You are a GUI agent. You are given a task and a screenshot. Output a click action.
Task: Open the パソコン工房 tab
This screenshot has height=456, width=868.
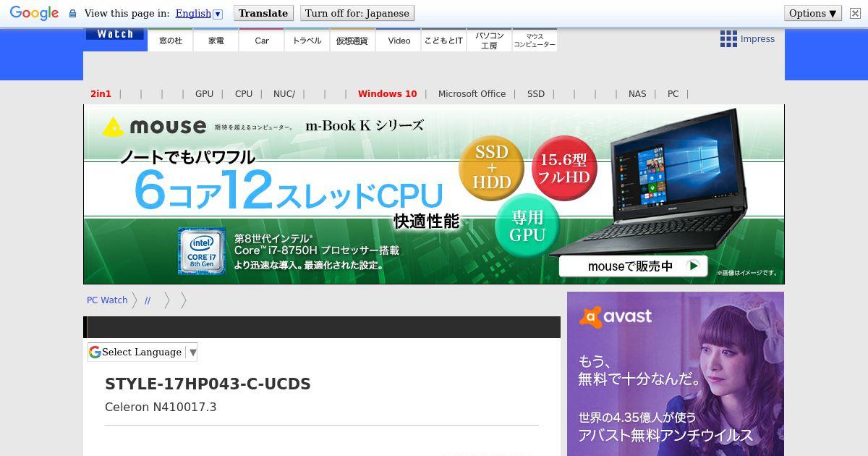[x=490, y=41]
